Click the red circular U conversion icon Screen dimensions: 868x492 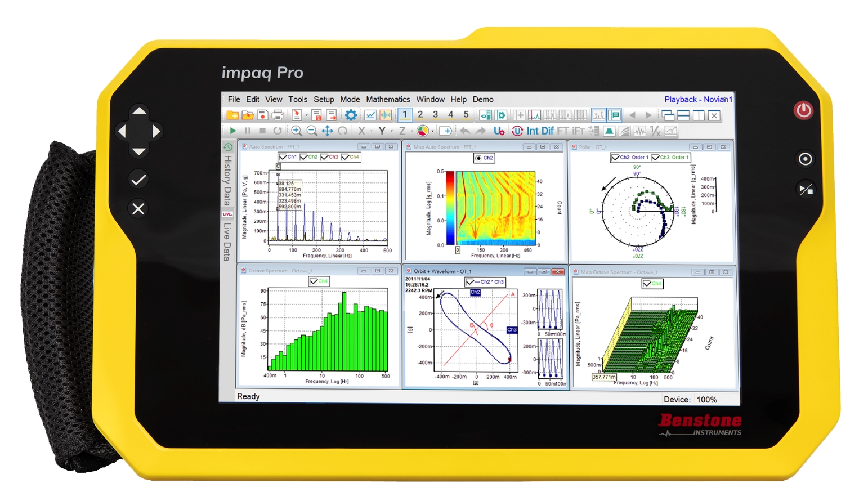[x=517, y=131]
